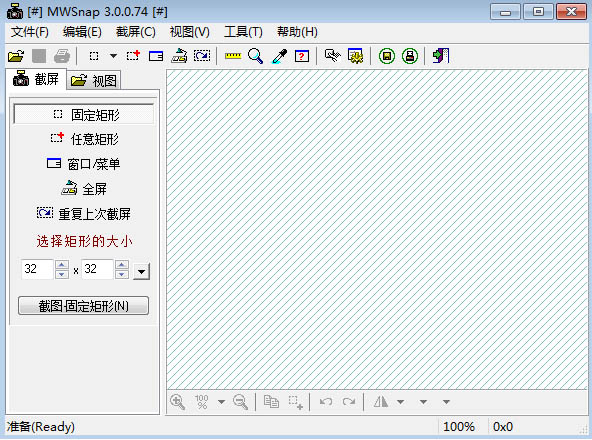Open the magnifier zoom tool

click(256, 56)
